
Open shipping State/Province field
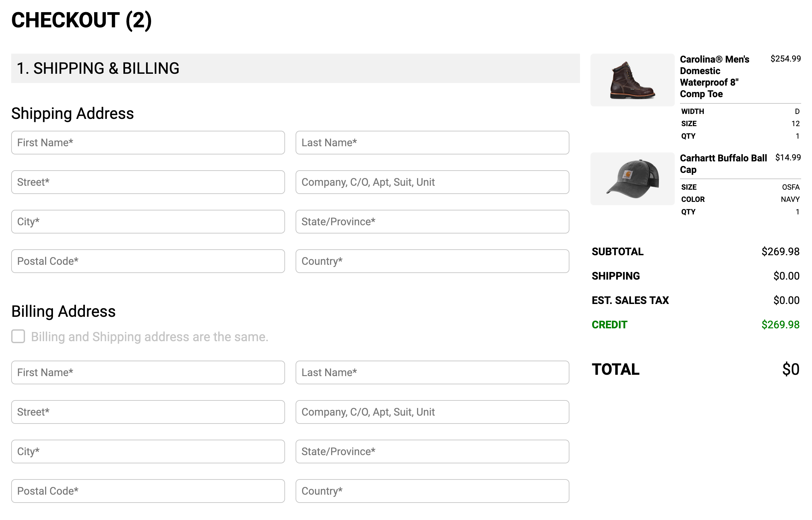pyautogui.click(x=432, y=222)
